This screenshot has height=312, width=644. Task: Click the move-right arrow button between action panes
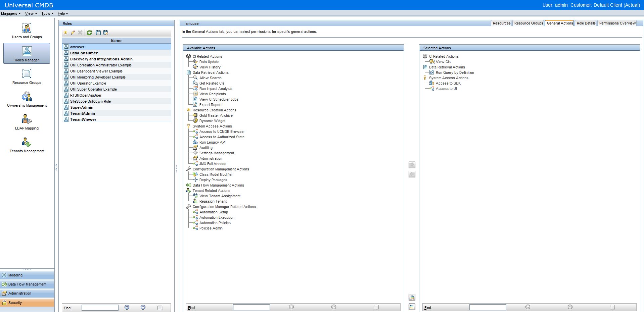412,165
